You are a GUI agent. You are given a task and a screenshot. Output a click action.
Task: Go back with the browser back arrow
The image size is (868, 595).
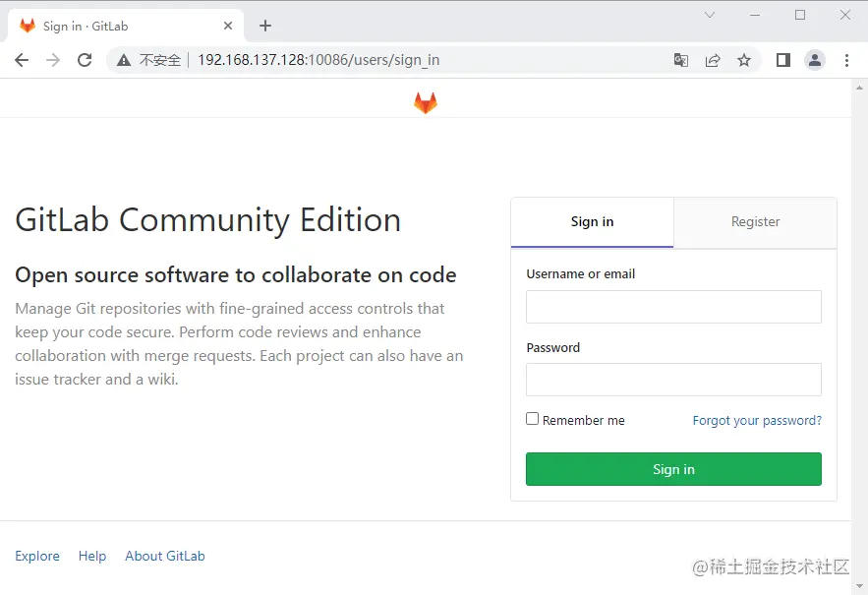point(22,60)
